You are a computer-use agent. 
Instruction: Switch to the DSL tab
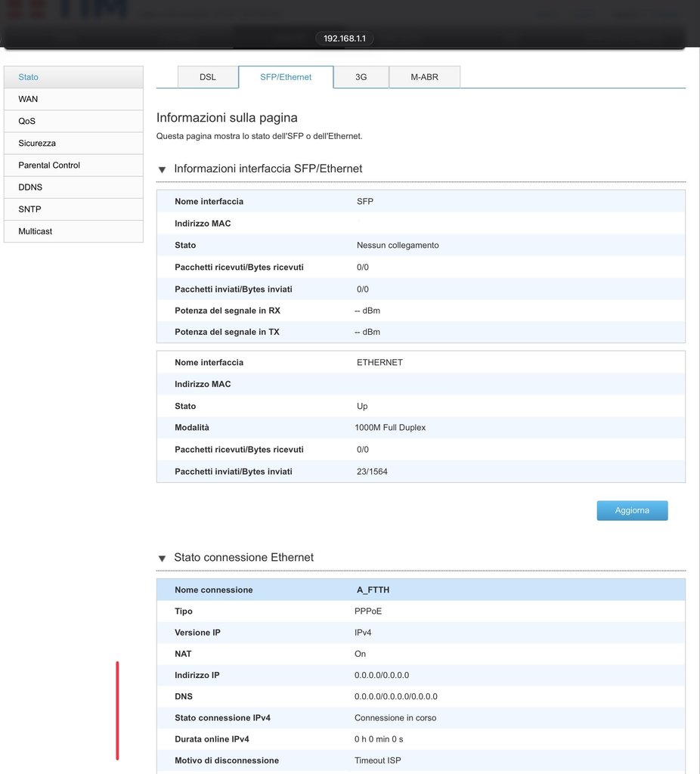pos(208,77)
